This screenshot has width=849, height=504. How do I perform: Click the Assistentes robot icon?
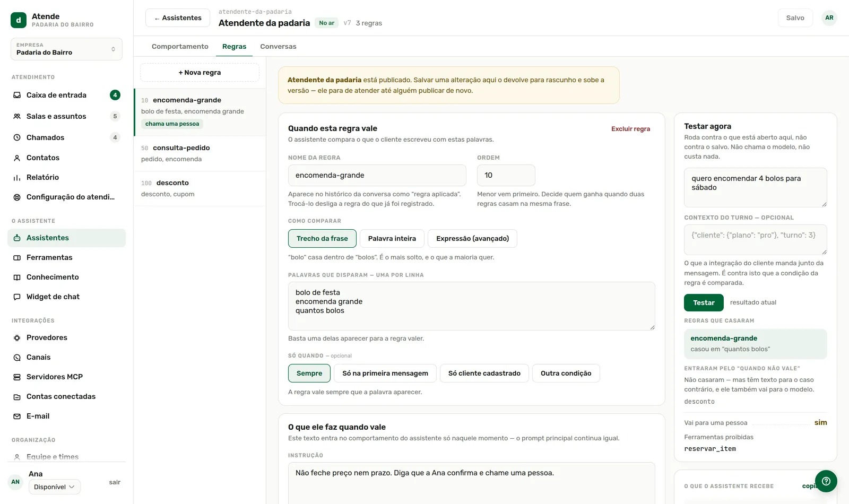[17, 238]
